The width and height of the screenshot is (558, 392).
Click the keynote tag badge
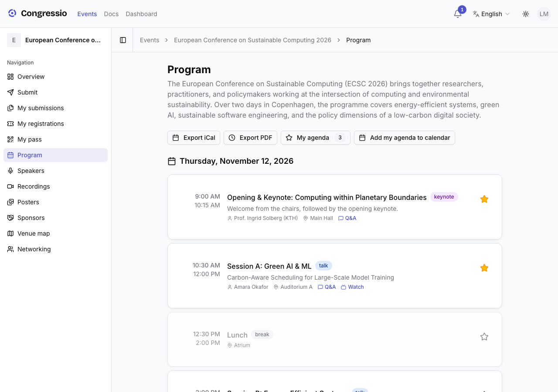pos(444,197)
